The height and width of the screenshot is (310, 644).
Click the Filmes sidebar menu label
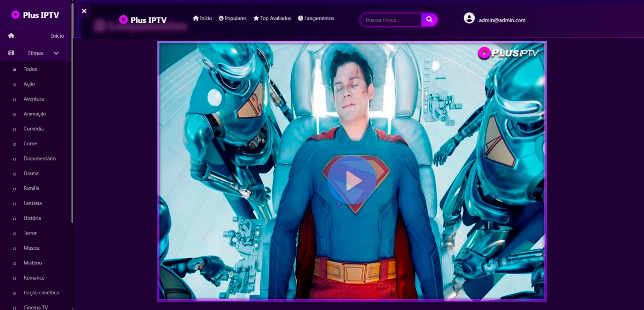pos(36,53)
